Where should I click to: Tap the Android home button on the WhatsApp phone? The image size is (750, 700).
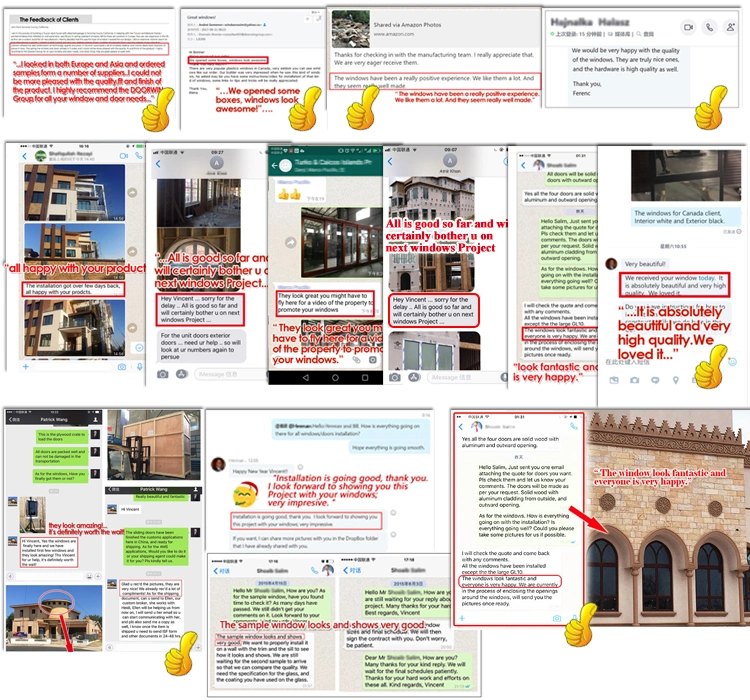pyautogui.click(x=335, y=378)
